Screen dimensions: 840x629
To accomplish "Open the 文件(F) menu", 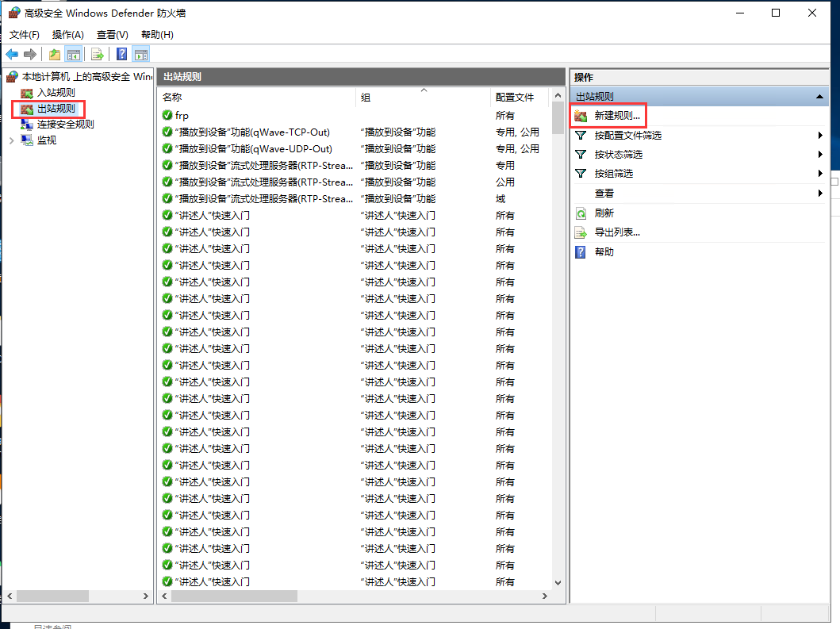I will [x=24, y=35].
